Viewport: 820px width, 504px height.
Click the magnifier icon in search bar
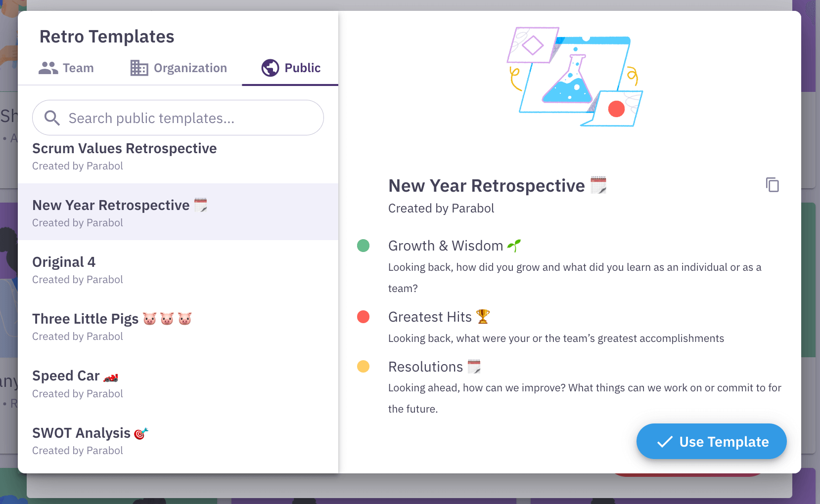point(52,118)
